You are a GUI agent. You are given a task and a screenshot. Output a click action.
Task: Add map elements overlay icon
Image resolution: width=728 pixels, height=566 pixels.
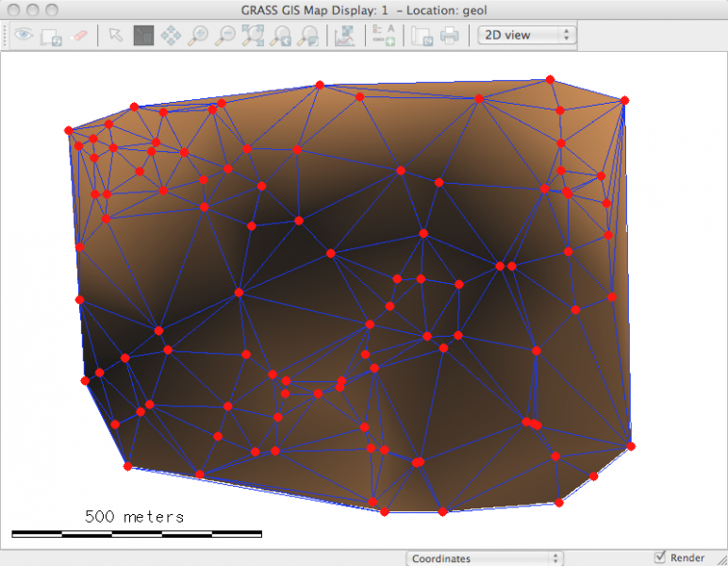tap(383, 36)
